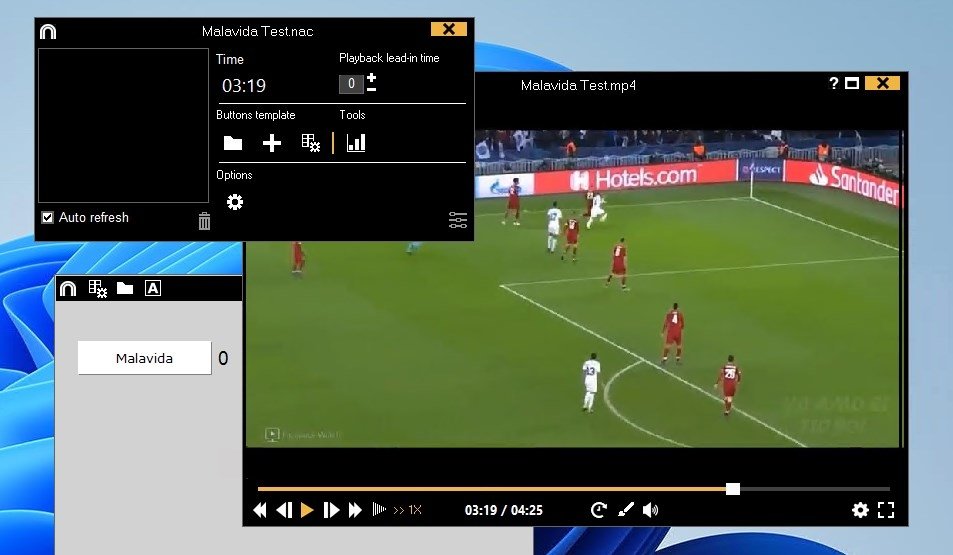The width and height of the screenshot is (953, 555).
Task: Mute the video volume speaker icon
Action: point(650,510)
